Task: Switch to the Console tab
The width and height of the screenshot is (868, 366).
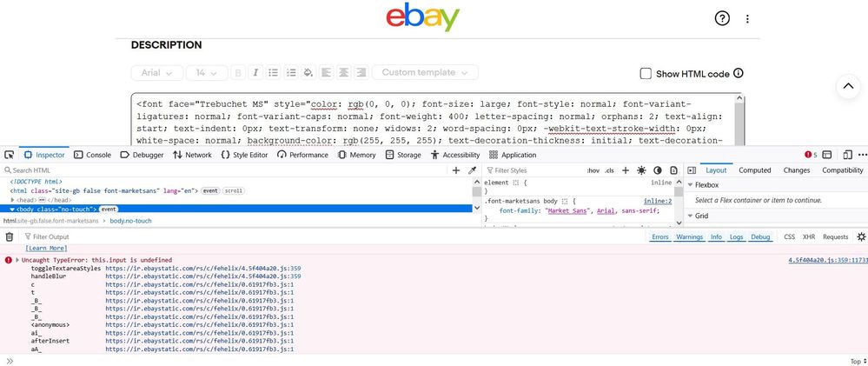Action: click(x=92, y=155)
